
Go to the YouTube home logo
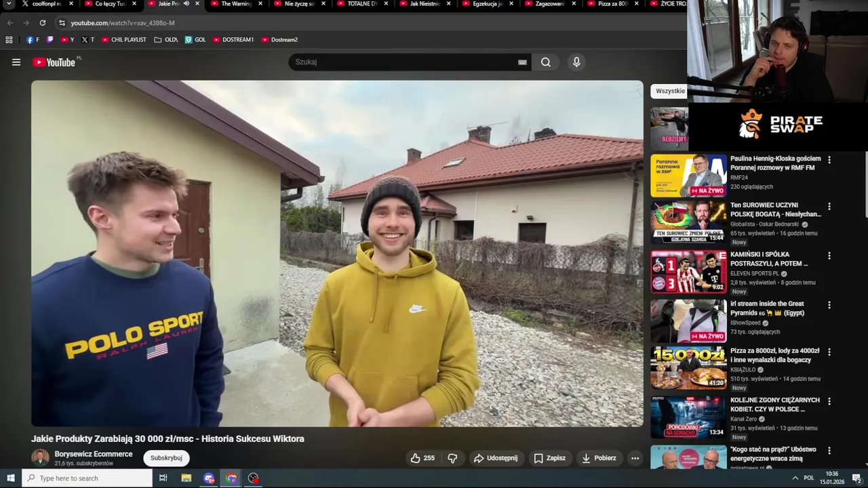(x=54, y=62)
